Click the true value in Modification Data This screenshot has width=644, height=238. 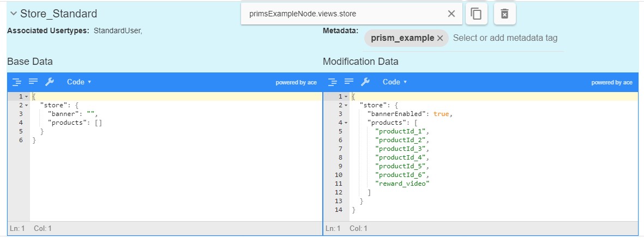[x=441, y=114]
